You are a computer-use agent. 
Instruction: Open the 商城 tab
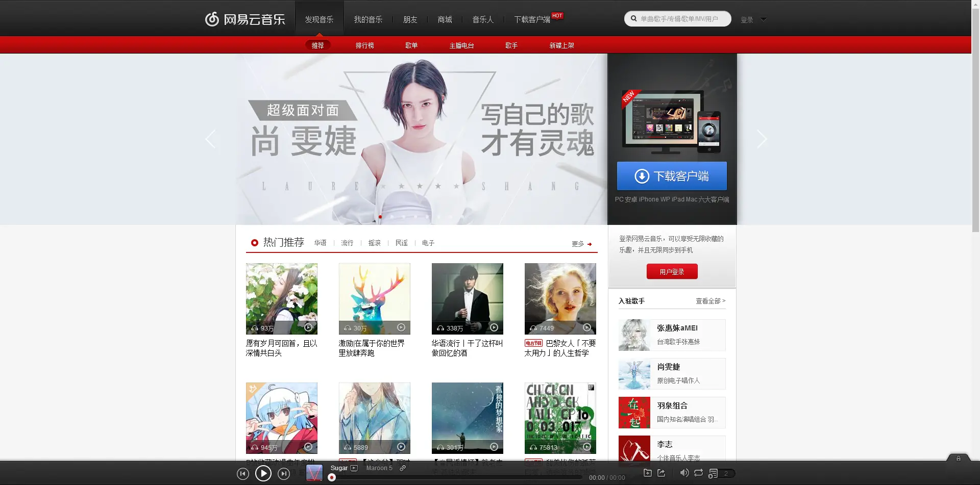(x=445, y=19)
